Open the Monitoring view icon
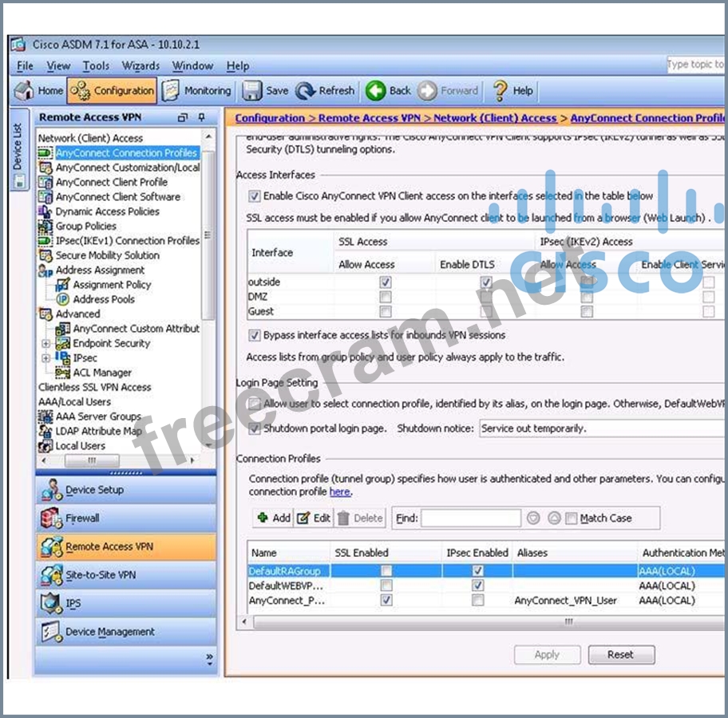 pos(171,91)
